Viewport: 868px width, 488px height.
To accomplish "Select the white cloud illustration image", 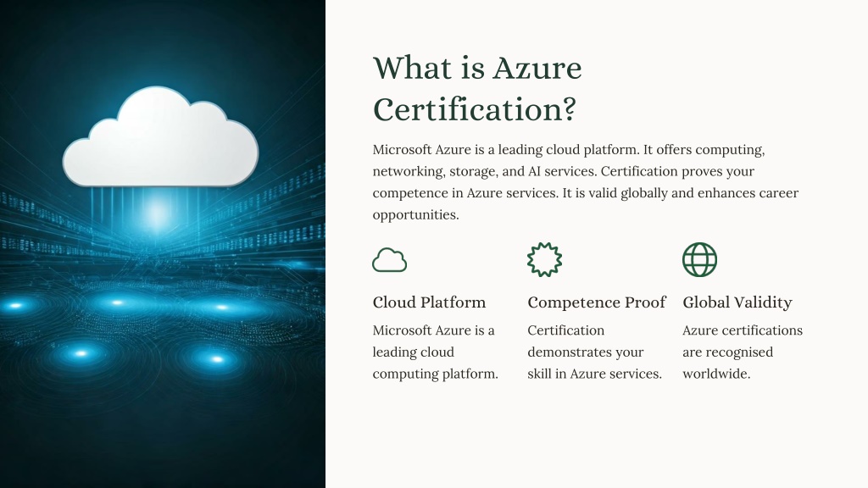I will tap(160, 136).
